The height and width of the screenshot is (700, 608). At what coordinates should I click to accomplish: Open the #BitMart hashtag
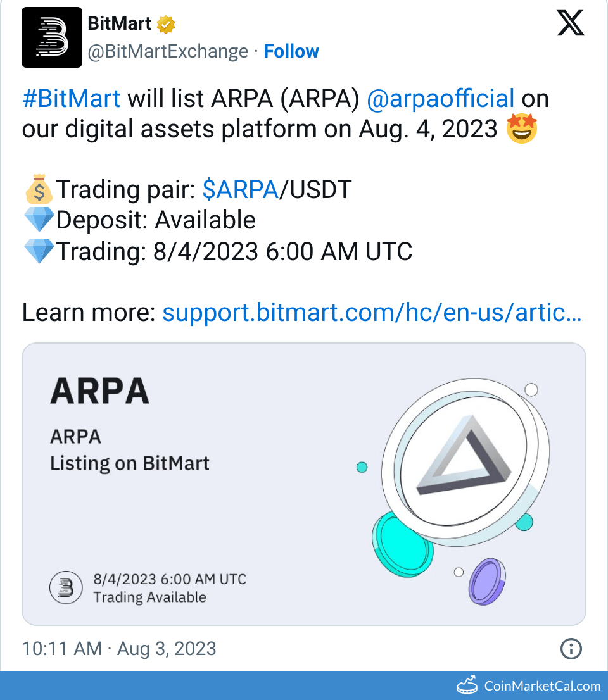coord(71,99)
